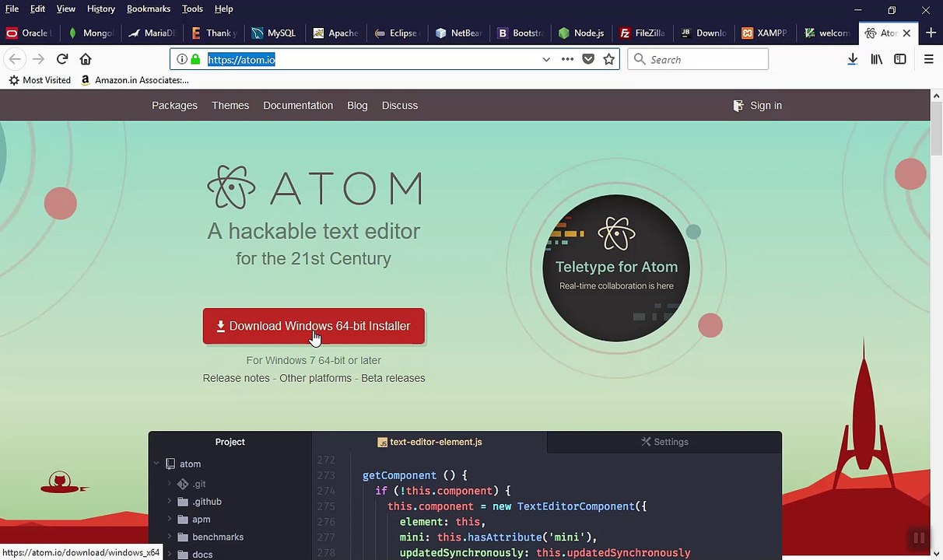Screen dimensions: 943x560
Task: Click the Sign in icon
Action: [x=738, y=106]
